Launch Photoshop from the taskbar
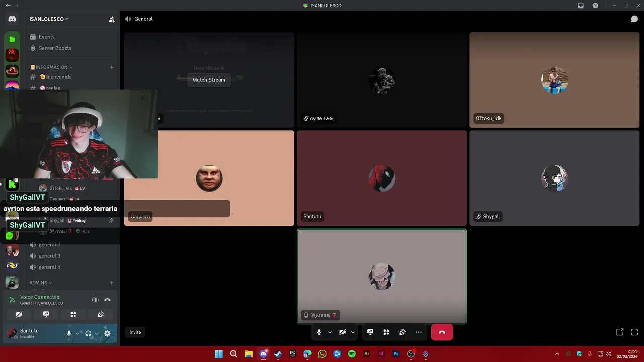The image size is (644, 362). coord(396,354)
